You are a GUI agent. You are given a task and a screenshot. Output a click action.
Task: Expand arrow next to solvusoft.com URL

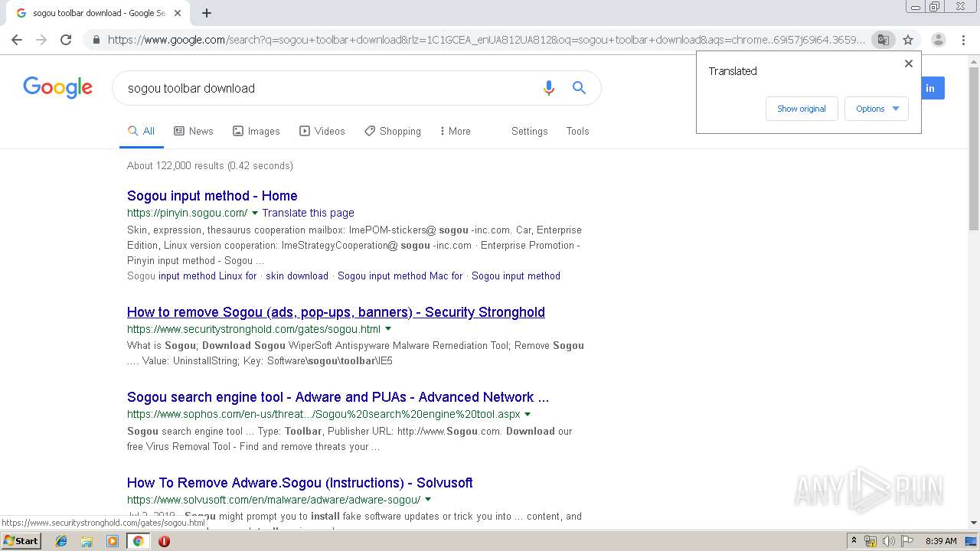428,500
